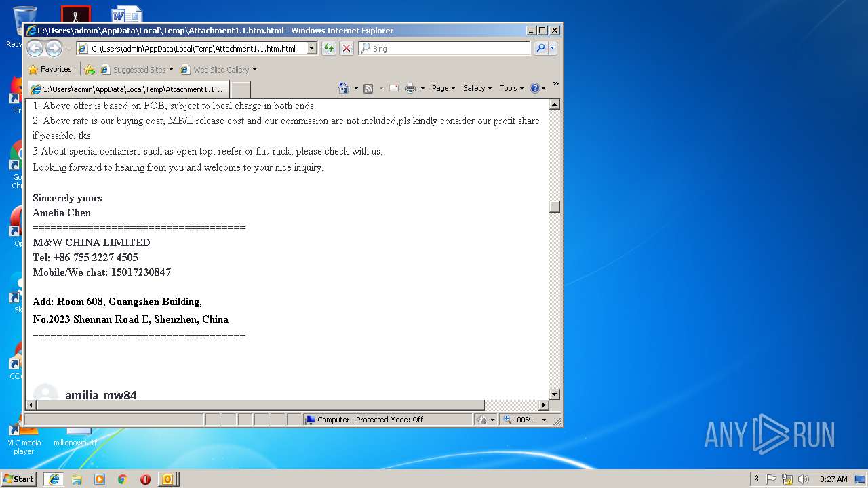868x488 pixels.
Task: Click the Protected Mode status text
Action: [x=370, y=420]
